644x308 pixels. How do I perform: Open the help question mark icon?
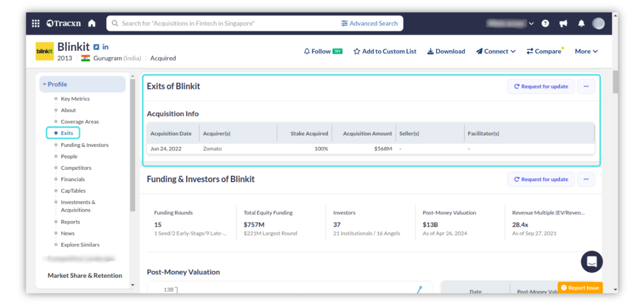click(x=545, y=23)
